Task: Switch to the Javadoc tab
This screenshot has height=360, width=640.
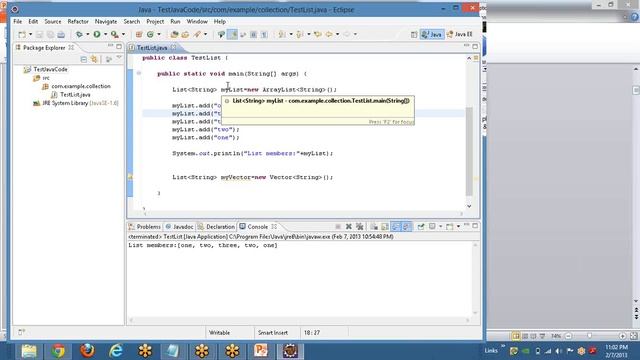Action: click(x=180, y=227)
